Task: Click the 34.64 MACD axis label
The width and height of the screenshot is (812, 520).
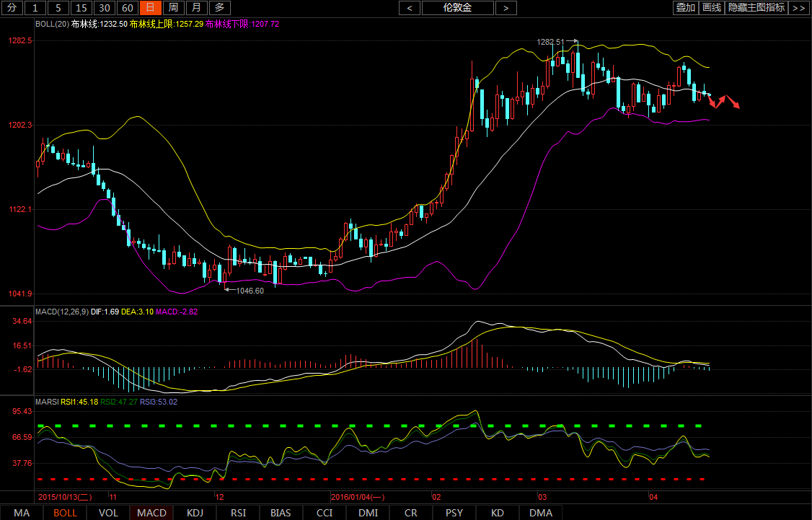Action: 22,321
